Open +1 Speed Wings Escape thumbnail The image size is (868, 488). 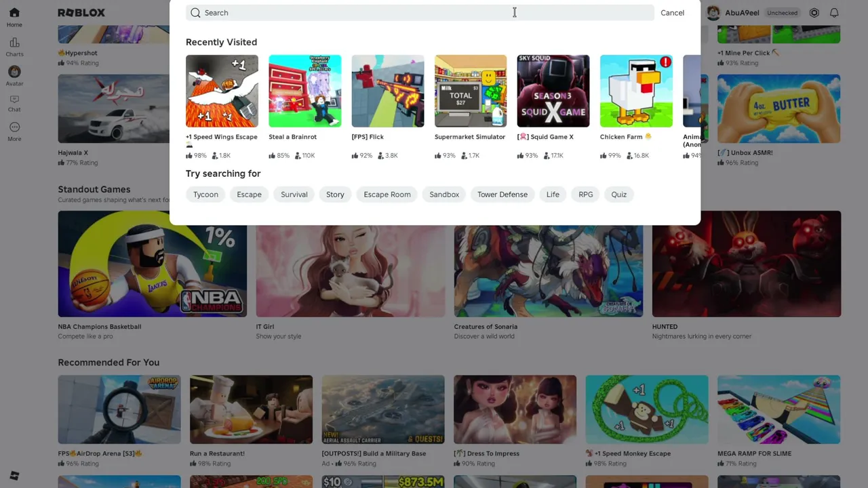pos(222,91)
